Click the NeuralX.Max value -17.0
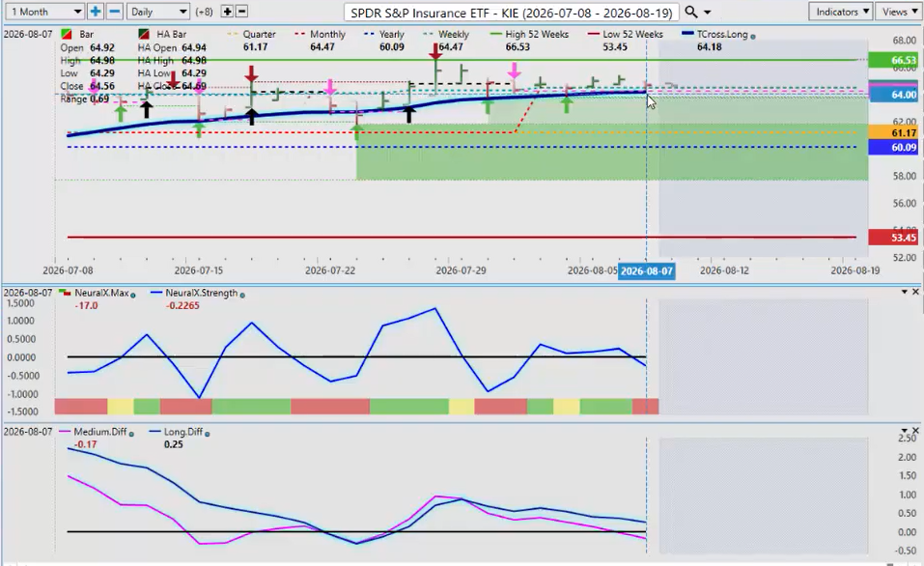Image resolution: width=924 pixels, height=566 pixels. [x=86, y=306]
